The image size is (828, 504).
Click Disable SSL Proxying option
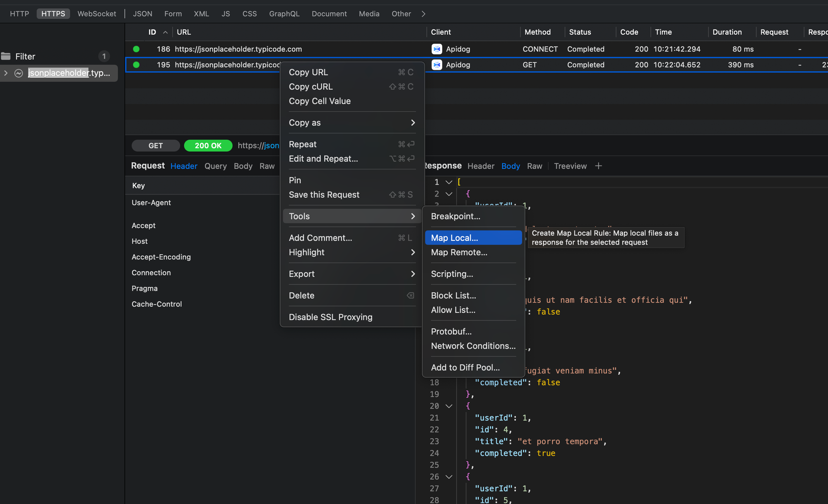(x=330, y=317)
